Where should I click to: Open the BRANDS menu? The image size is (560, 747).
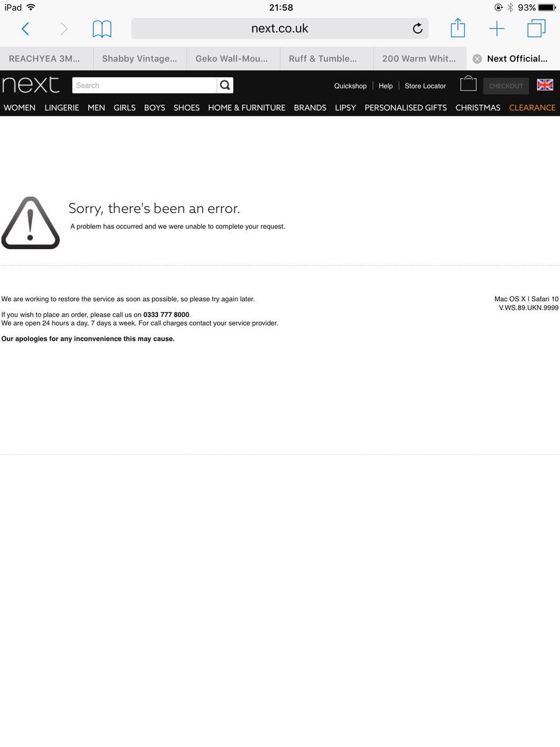point(310,108)
